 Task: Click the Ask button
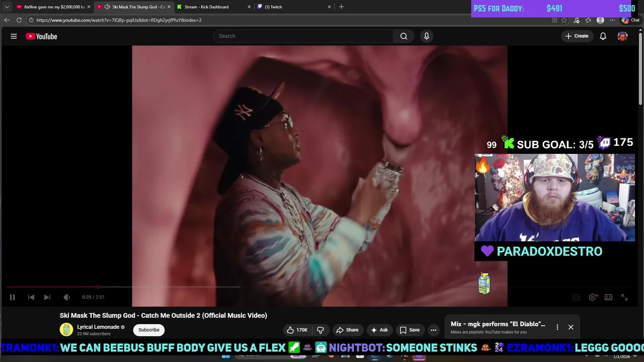click(x=379, y=330)
